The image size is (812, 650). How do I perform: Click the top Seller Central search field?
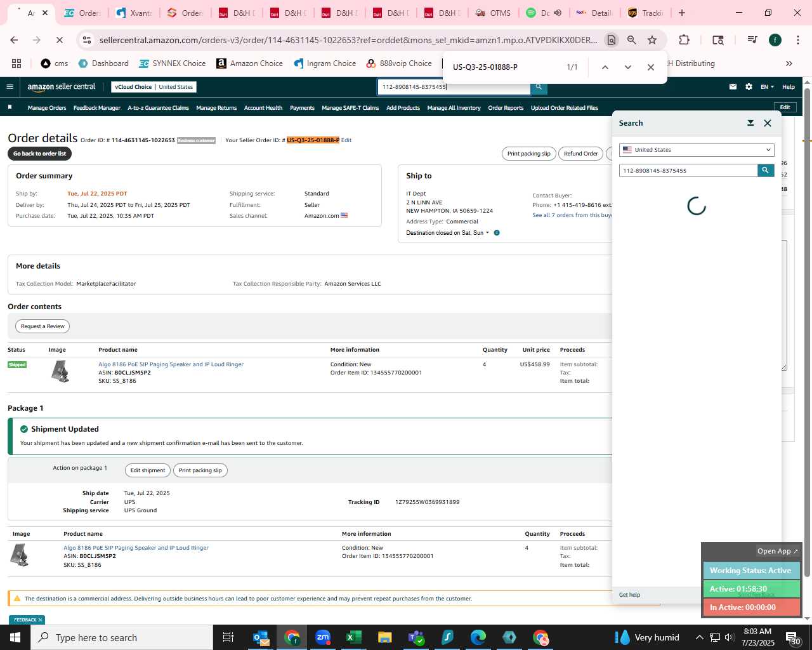(x=454, y=87)
